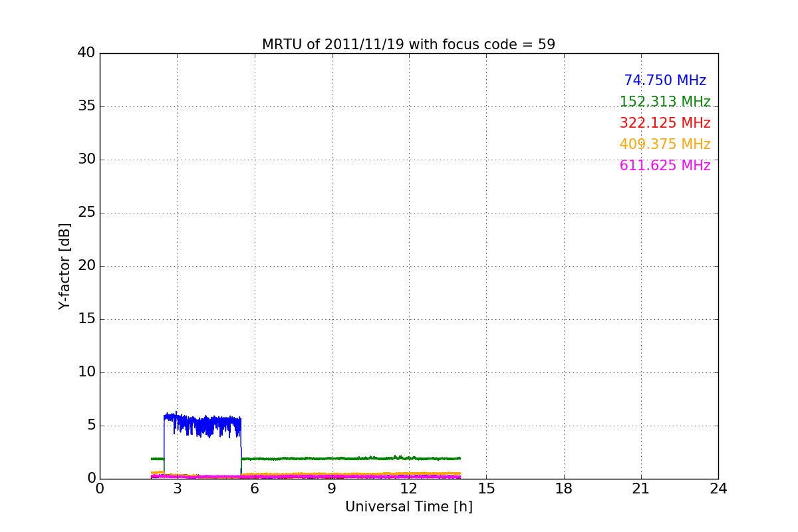The height and width of the screenshot is (532, 798).
Task: Select the 152.313 MHz legend label
Action: pos(665,102)
